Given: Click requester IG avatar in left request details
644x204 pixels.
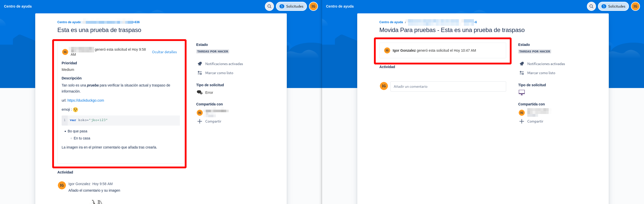Looking at the screenshot, I should tap(65, 52).
